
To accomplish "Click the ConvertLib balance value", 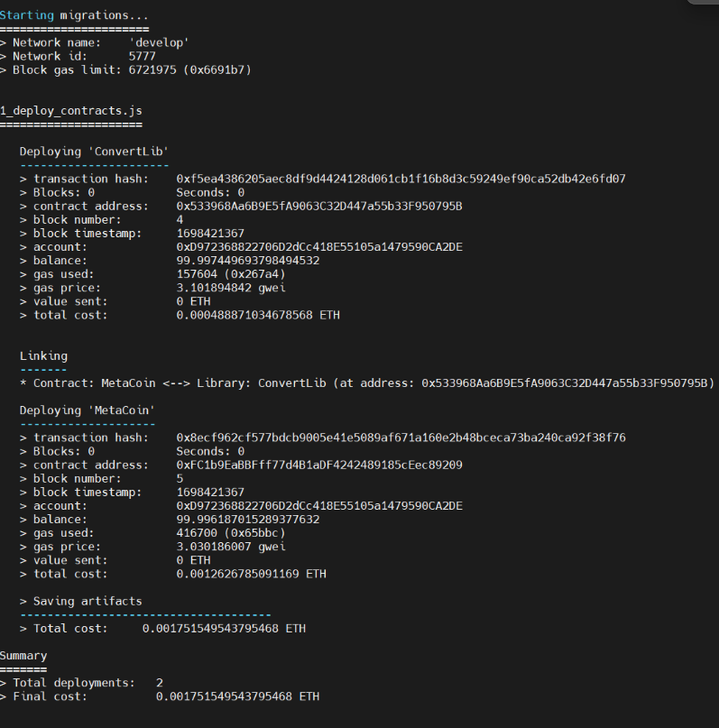I will 248,261.
